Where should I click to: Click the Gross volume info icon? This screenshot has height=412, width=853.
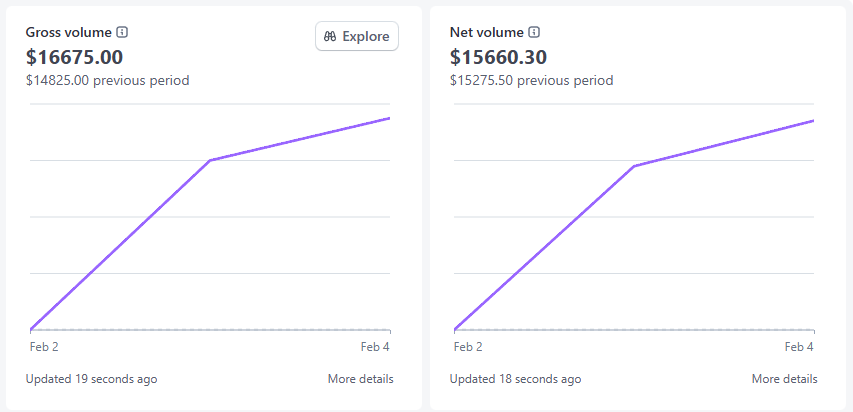pyautogui.click(x=122, y=32)
